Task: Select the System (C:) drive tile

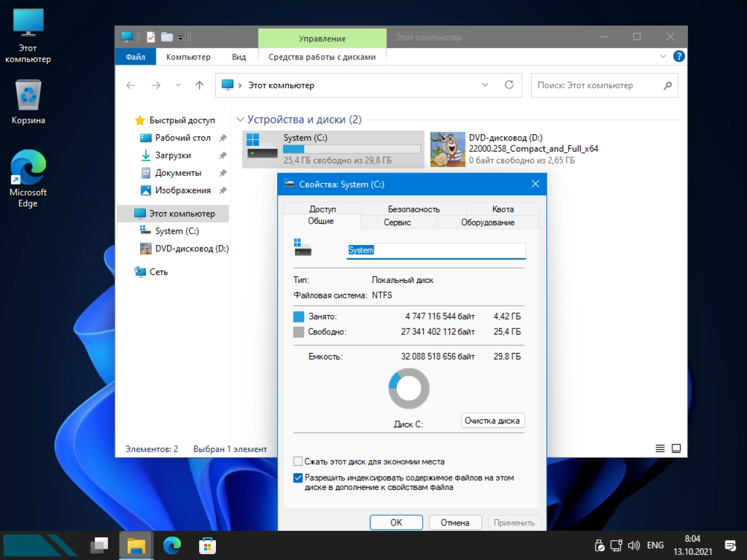Action: pos(333,149)
